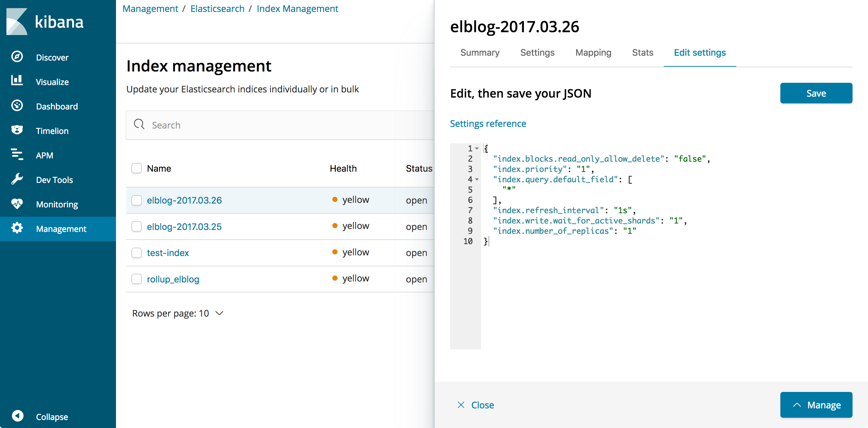
Task: Switch to the Mapping tab
Action: pyautogui.click(x=593, y=52)
